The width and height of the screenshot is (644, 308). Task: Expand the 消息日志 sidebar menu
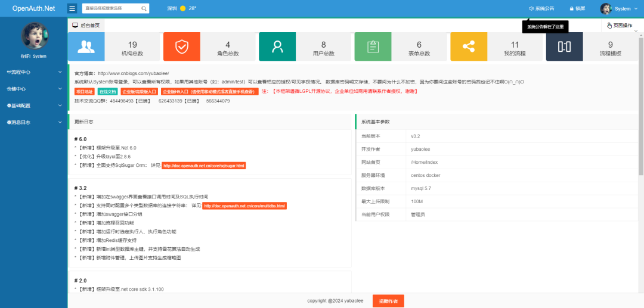click(x=33, y=122)
